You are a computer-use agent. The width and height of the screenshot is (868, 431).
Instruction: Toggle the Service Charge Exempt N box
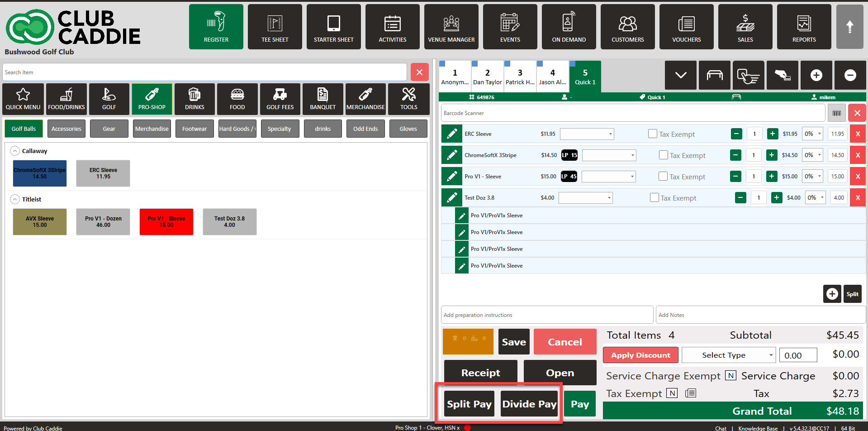pyautogui.click(x=730, y=376)
